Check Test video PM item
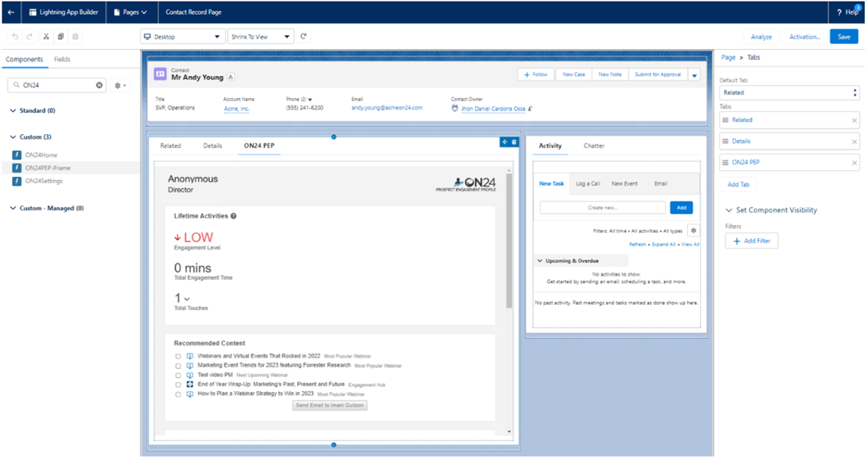The height and width of the screenshot is (459, 868). tap(179, 376)
